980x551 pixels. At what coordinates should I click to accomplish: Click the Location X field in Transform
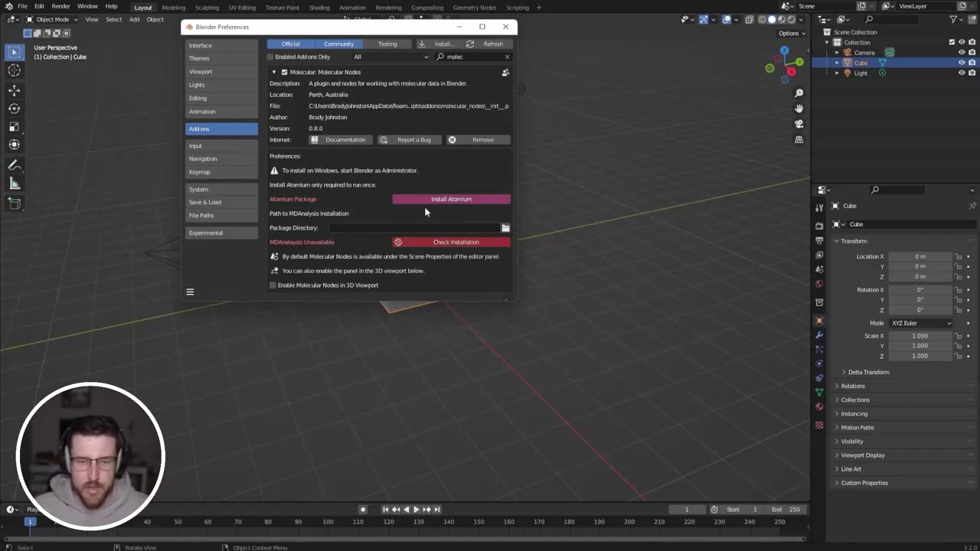920,256
